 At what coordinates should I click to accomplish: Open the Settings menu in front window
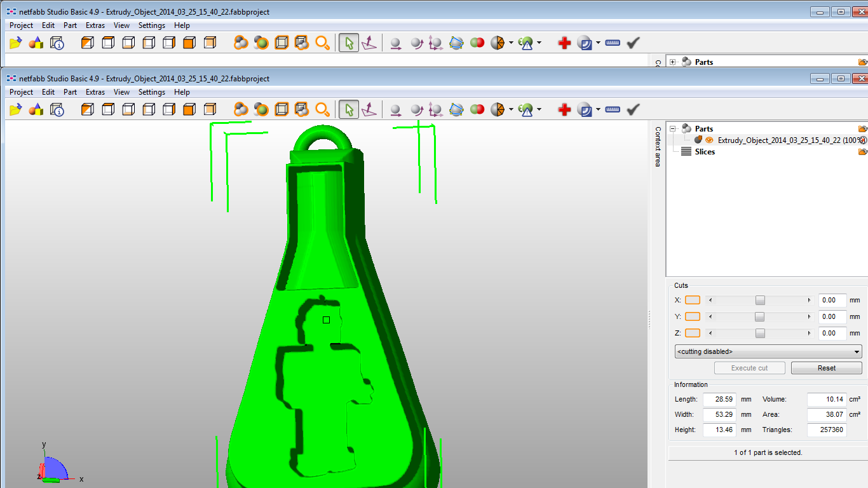coord(152,92)
